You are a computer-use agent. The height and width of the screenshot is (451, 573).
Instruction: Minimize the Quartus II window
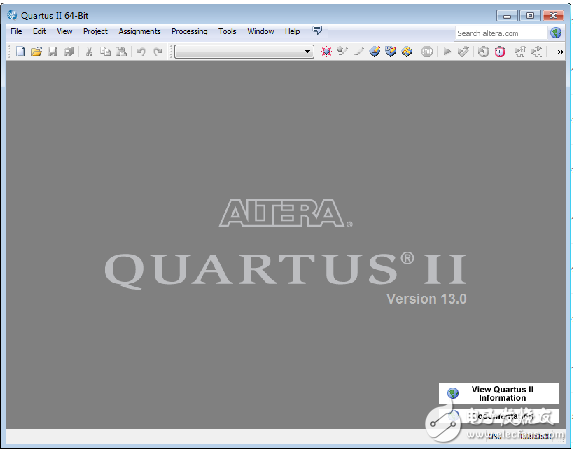pyautogui.click(x=507, y=16)
